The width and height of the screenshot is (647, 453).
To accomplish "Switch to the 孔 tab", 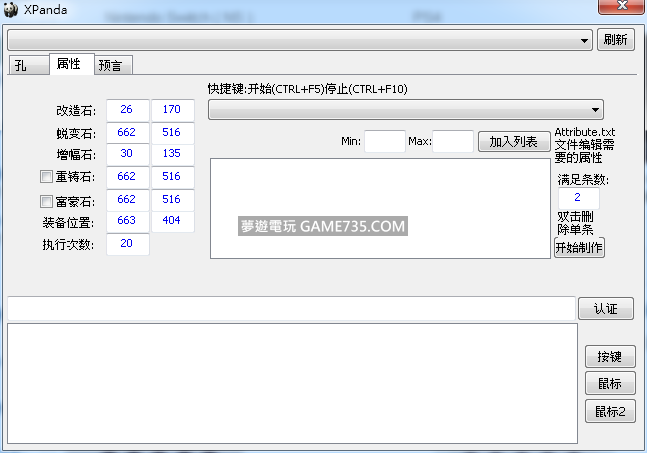I will pos(28,65).
